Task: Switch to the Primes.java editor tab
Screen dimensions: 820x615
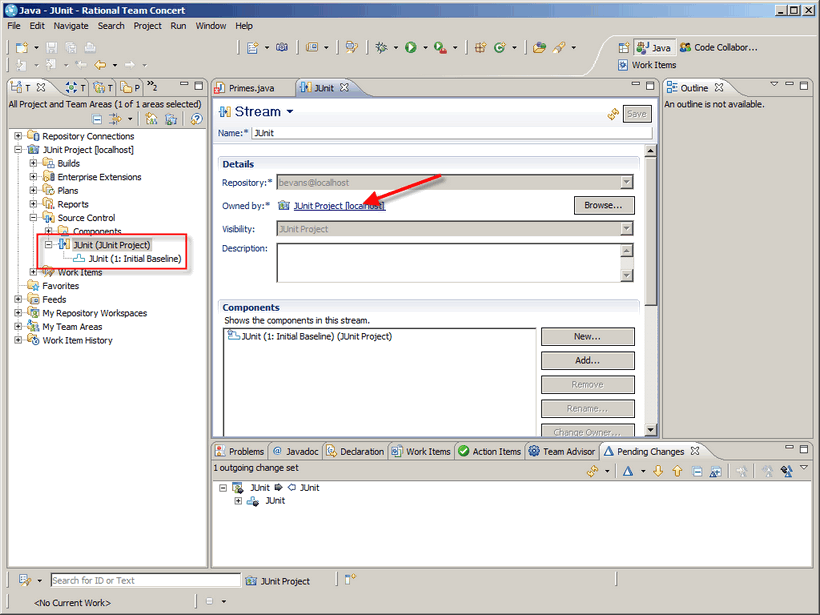Action: (x=249, y=88)
